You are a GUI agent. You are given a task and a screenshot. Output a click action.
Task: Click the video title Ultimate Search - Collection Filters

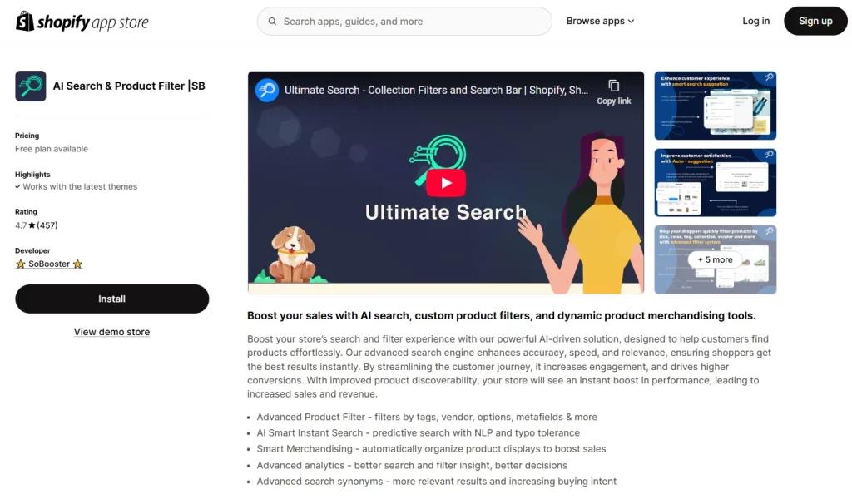tap(436, 90)
